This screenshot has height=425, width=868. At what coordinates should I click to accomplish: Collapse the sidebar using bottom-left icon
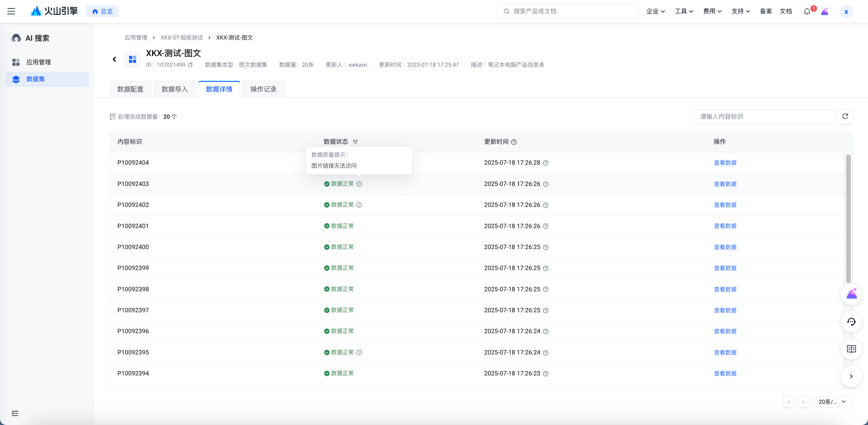(15, 413)
